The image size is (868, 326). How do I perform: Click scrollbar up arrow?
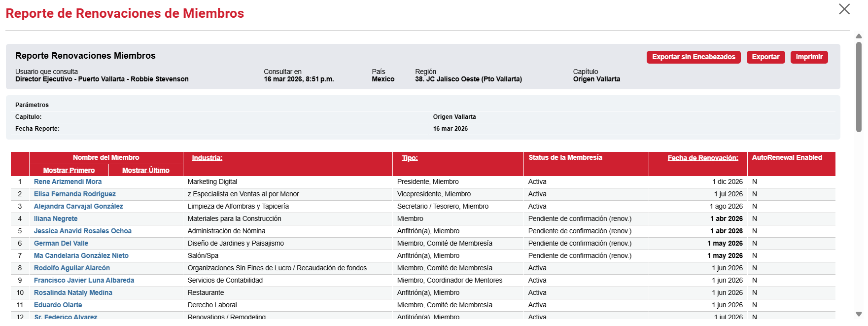[x=859, y=36]
